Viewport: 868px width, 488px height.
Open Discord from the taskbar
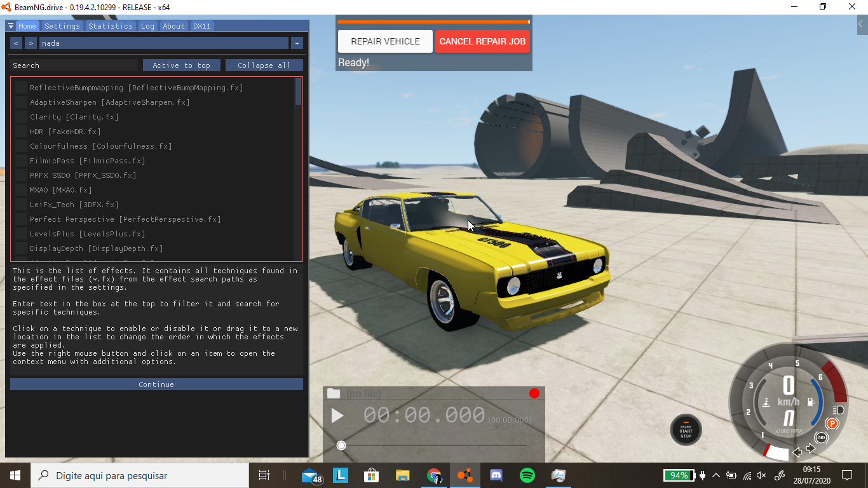[496, 475]
